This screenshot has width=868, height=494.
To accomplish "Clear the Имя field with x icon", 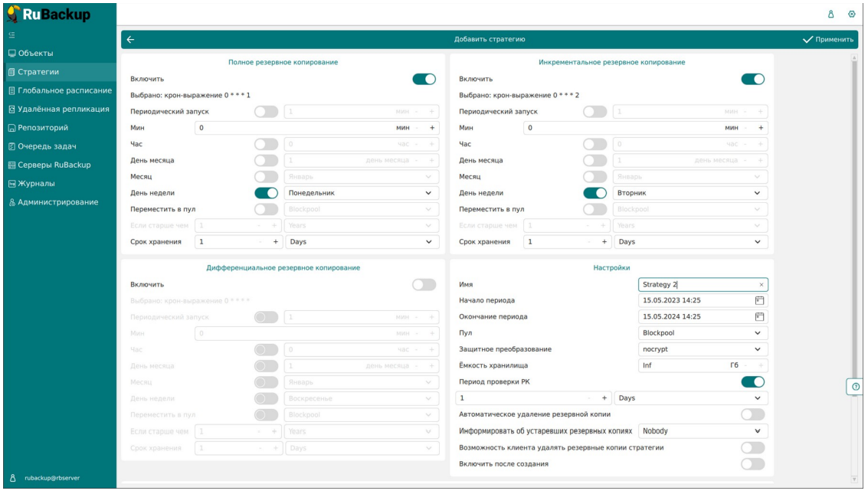I will coord(762,285).
